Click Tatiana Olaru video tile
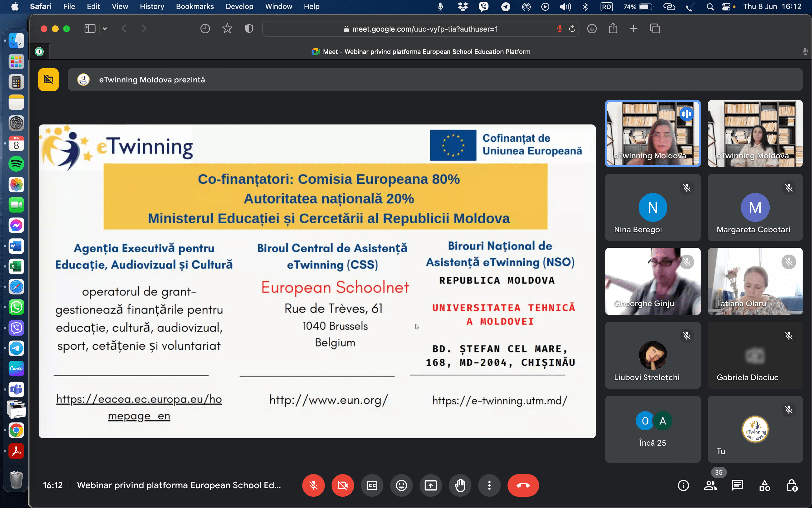Viewport: 812px width, 508px height. (755, 281)
